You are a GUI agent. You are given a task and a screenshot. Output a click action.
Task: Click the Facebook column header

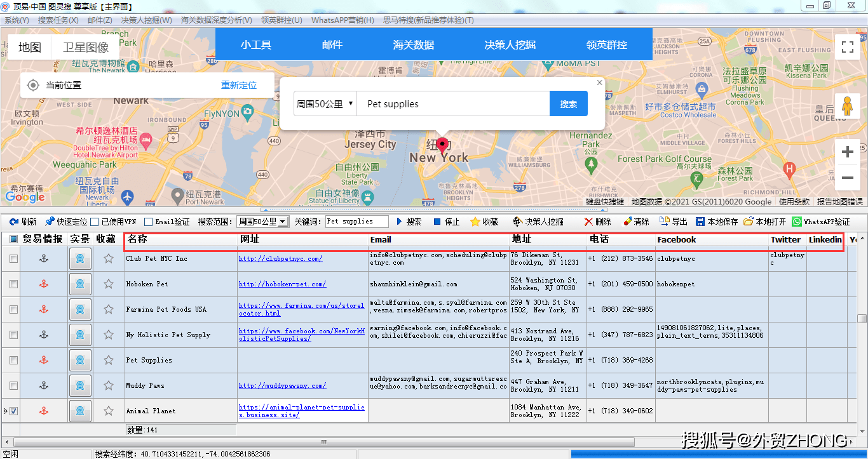(x=712, y=239)
